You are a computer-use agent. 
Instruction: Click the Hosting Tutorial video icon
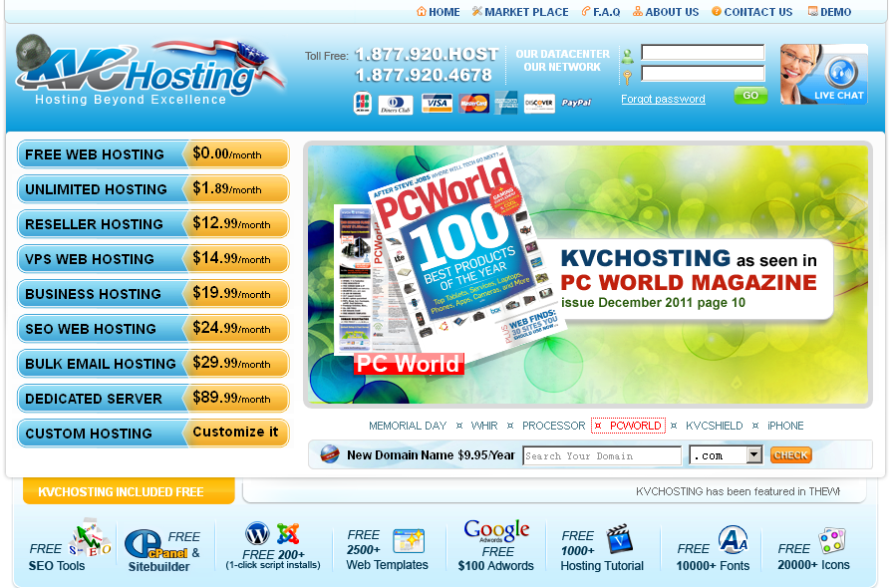(x=620, y=538)
